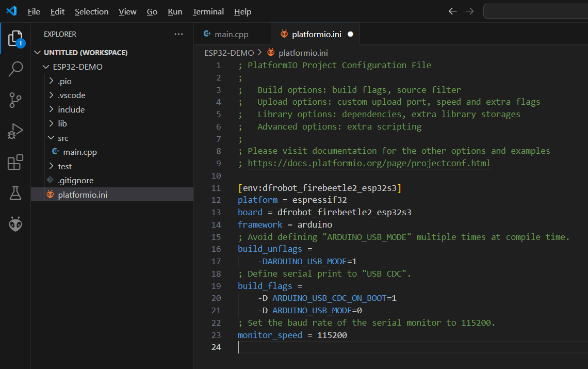Open the Terminal menu
The height and width of the screenshot is (369, 588).
pos(208,11)
